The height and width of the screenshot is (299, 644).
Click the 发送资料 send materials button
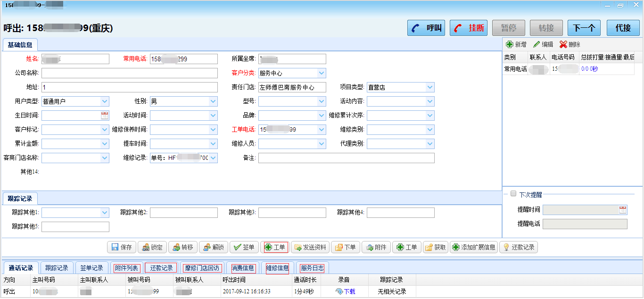(310, 247)
